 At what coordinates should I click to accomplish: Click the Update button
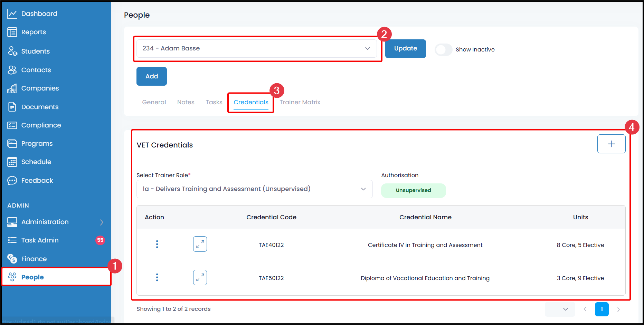point(406,49)
